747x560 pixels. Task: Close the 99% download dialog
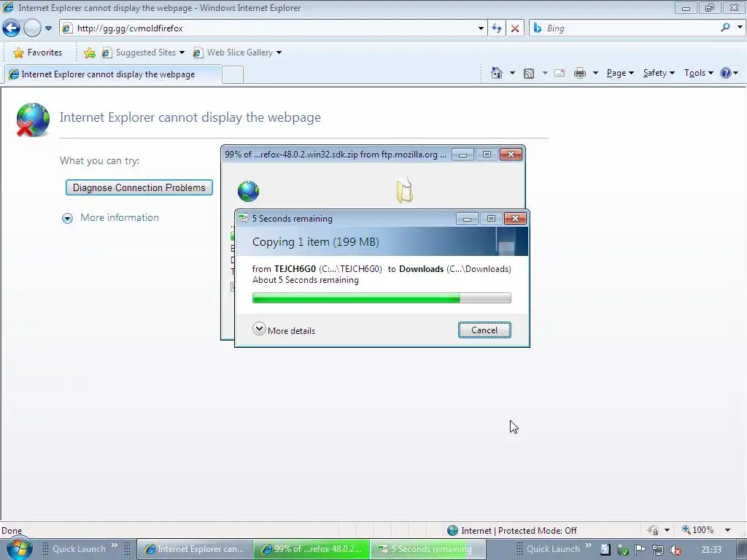coord(511,155)
